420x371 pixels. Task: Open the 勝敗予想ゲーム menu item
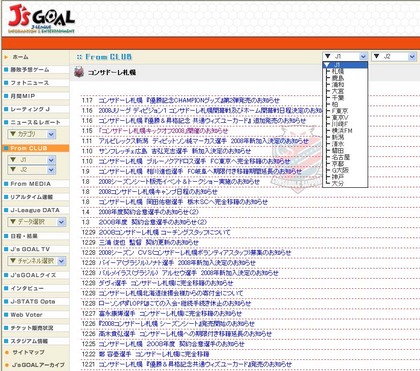(30, 70)
